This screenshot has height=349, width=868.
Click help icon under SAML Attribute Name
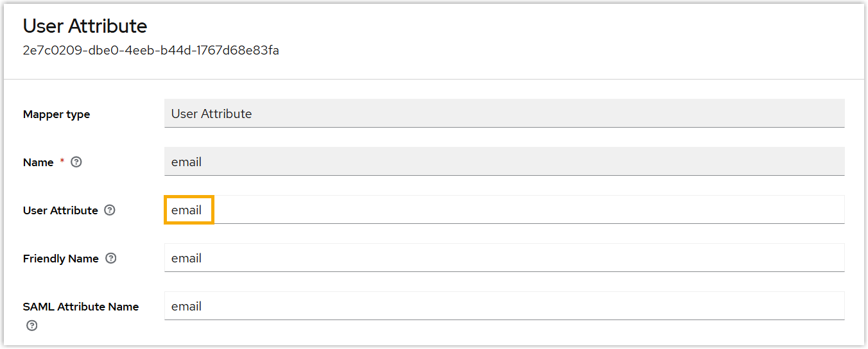click(32, 325)
